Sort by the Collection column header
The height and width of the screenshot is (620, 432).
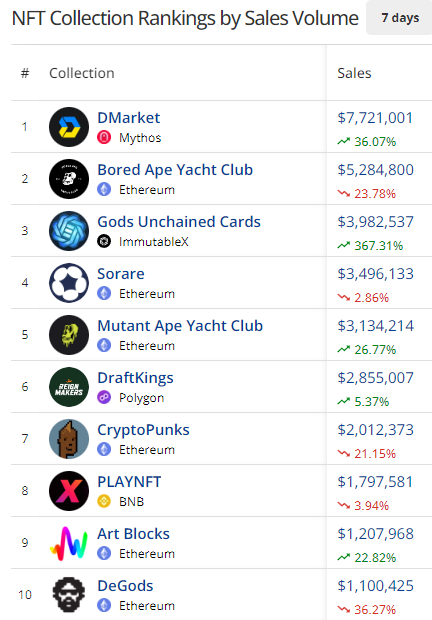coord(82,73)
